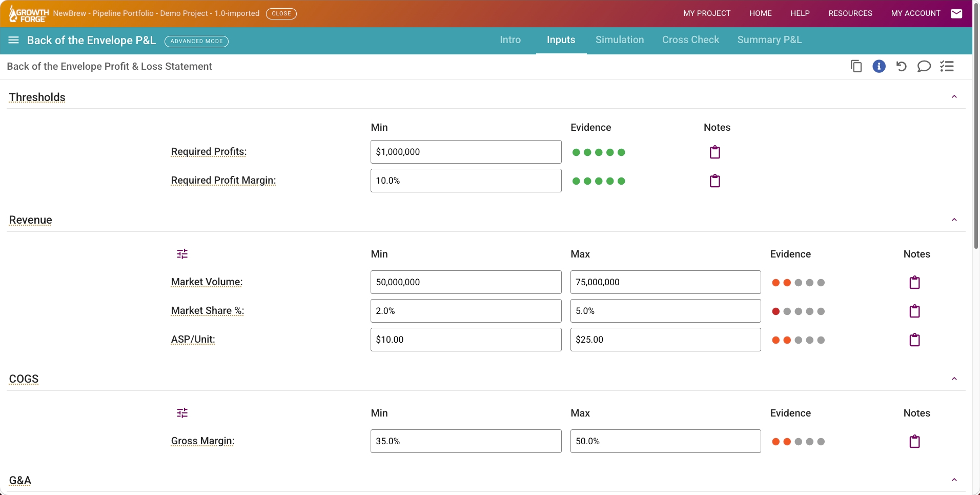Viewport: 980px width, 495px height.
Task: Click the Required Profit Margin label
Action: pyautogui.click(x=223, y=181)
